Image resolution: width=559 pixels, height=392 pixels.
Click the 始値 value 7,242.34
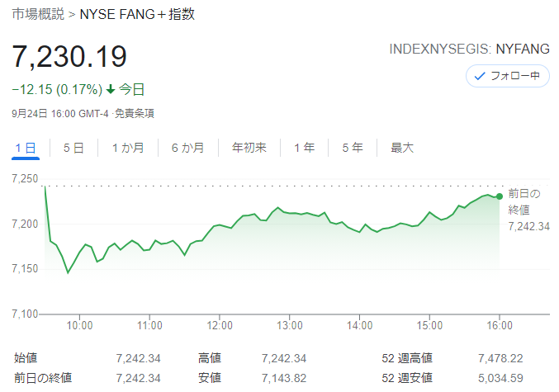pyautogui.click(x=139, y=358)
